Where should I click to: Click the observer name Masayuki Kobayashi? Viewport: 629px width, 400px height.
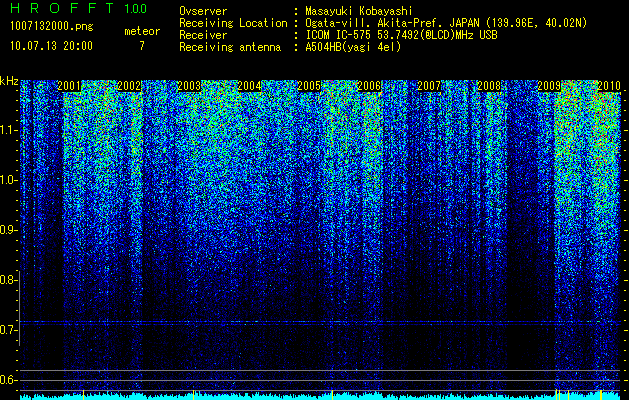(359, 11)
